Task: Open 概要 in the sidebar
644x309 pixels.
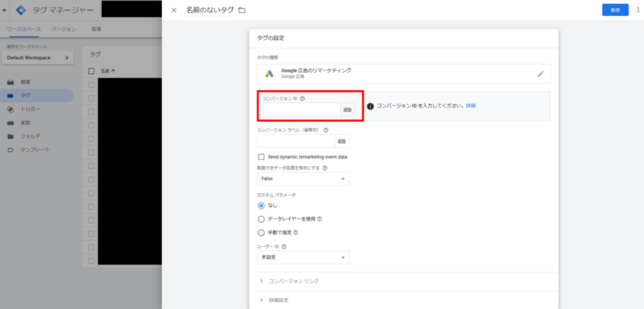Action: coord(25,82)
